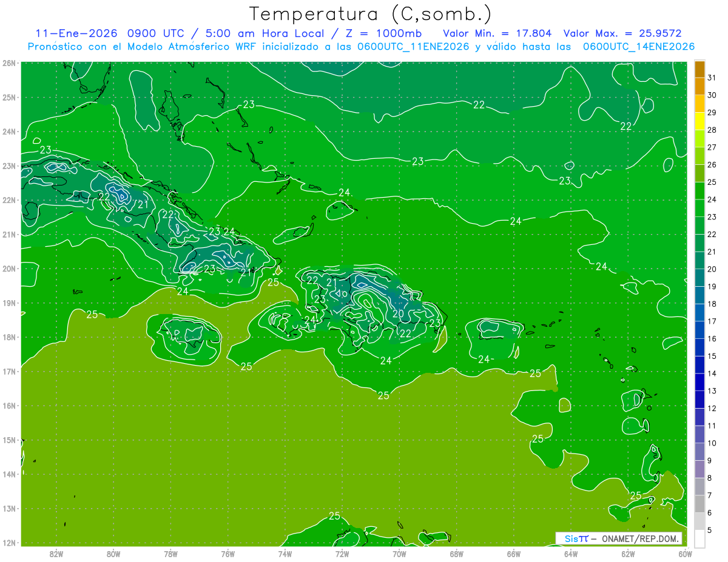Click the 60W longitude axis label

pyautogui.click(x=685, y=553)
